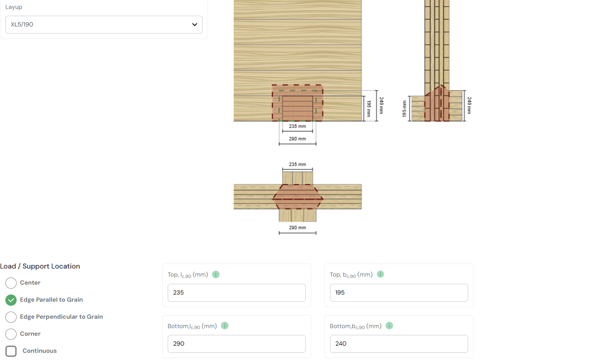Screen dimensions: 604x364
Task: Click info icon next to Top l c,90
Action: 216,274
